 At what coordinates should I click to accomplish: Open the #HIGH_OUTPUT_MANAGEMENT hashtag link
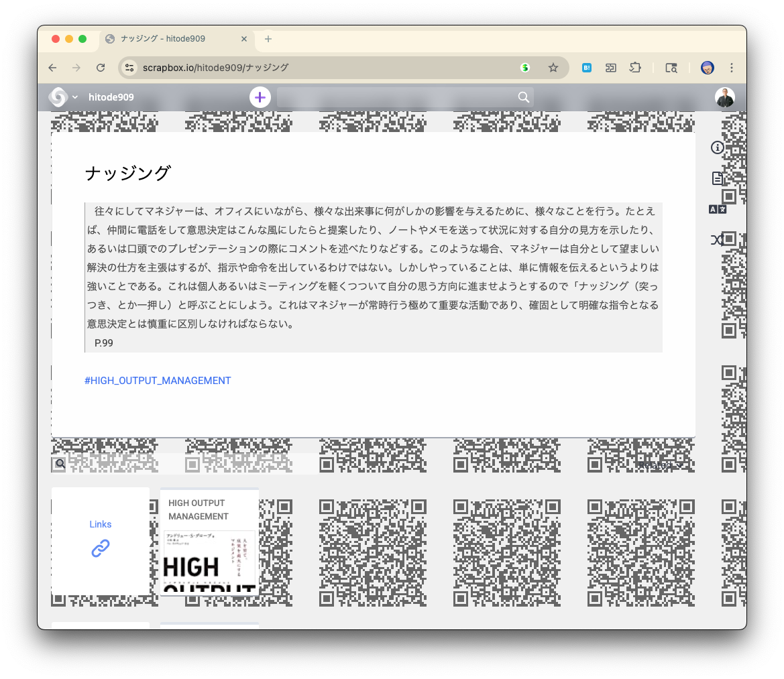[158, 381]
